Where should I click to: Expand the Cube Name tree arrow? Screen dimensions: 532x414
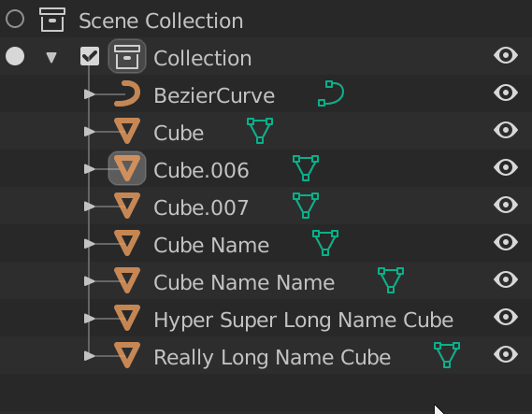[90, 244]
